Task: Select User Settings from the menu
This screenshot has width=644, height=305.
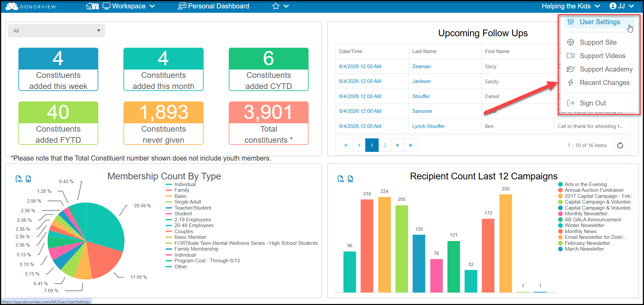Action: click(600, 22)
